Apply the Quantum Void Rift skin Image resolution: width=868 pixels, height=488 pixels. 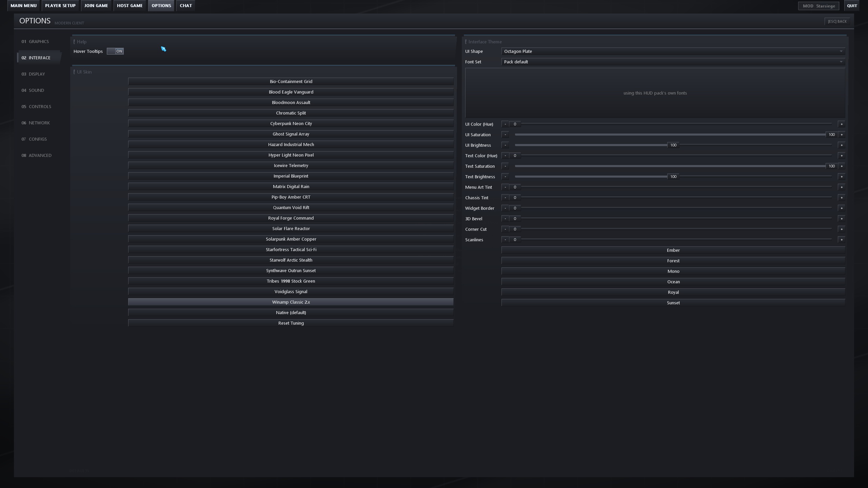291,207
